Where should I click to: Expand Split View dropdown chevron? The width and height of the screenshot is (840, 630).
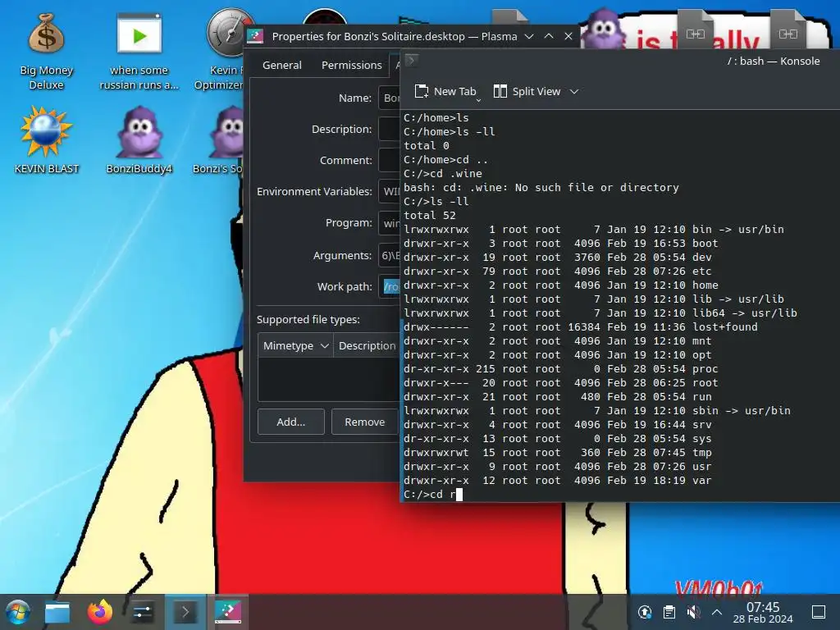pos(574,92)
